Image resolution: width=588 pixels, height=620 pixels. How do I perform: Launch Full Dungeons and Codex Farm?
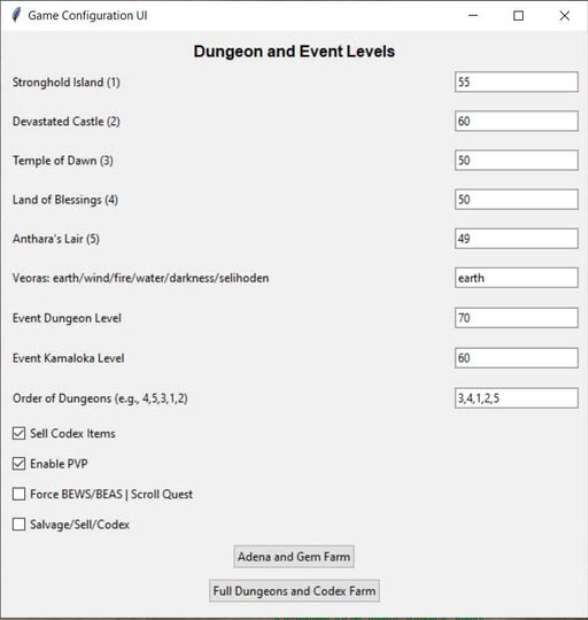(x=294, y=591)
